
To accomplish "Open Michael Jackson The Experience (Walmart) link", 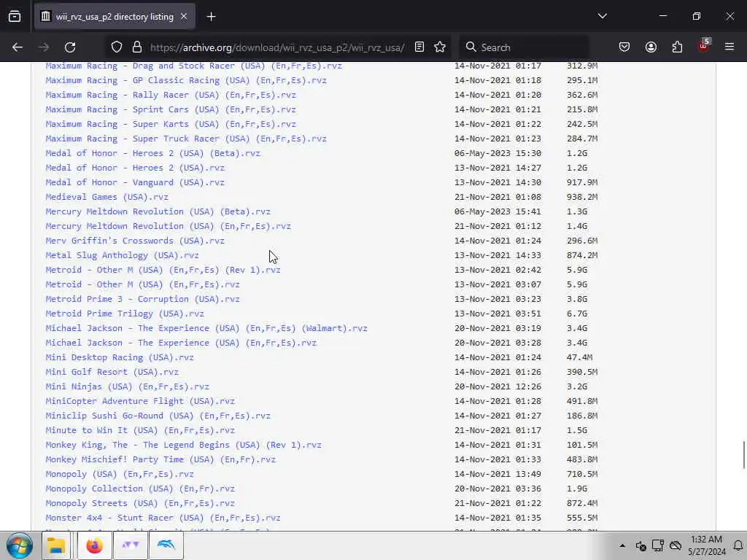I will pyautogui.click(x=206, y=328).
